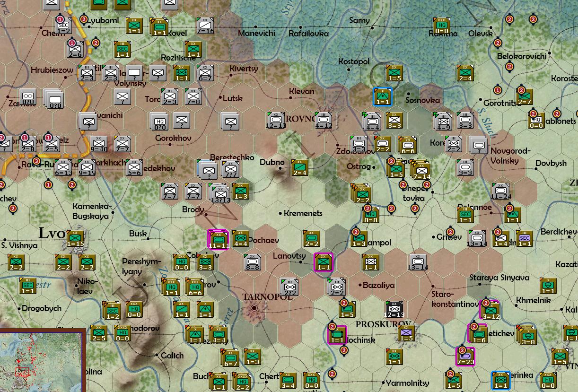Click the Klevan town label
The height and width of the screenshot is (392, 578).
(x=302, y=91)
